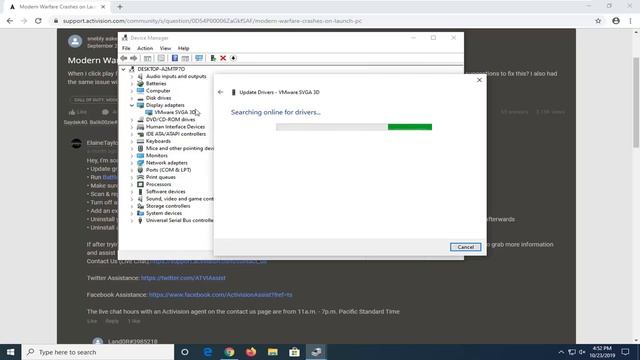This screenshot has height=360, width=640.
Task: Open the Windows Start menu
Action: click(11, 352)
